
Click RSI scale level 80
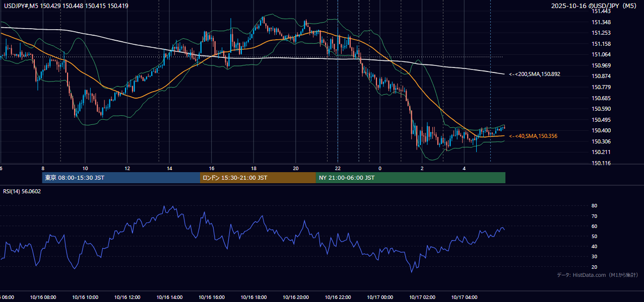(595, 206)
